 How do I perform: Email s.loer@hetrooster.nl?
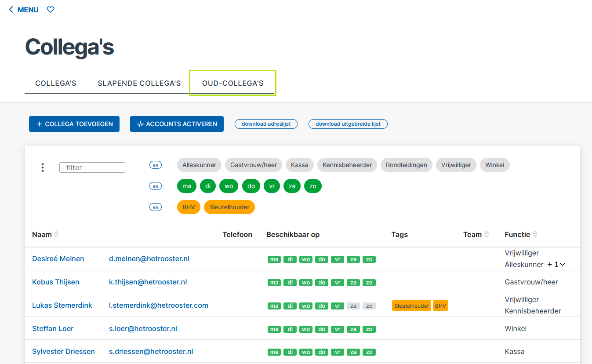[x=143, y=328]
